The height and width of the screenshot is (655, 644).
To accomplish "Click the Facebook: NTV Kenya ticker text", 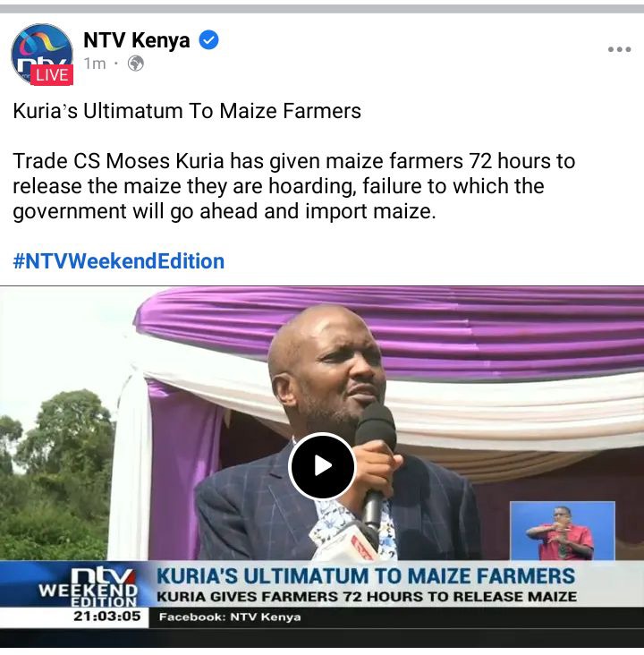I will coord(230,617).
